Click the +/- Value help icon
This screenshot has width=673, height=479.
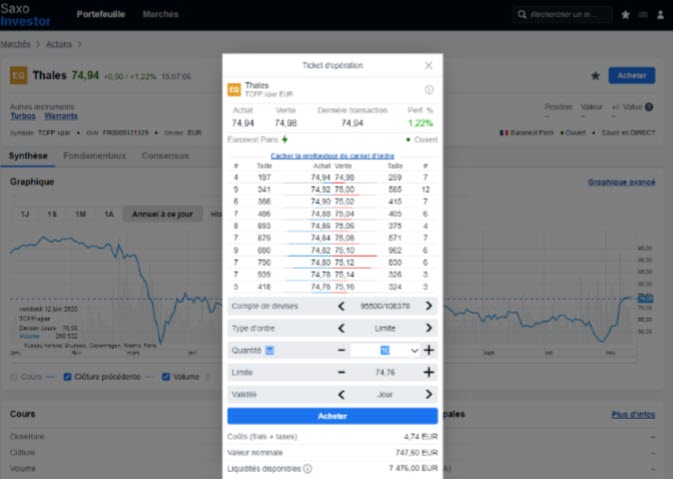649,107
